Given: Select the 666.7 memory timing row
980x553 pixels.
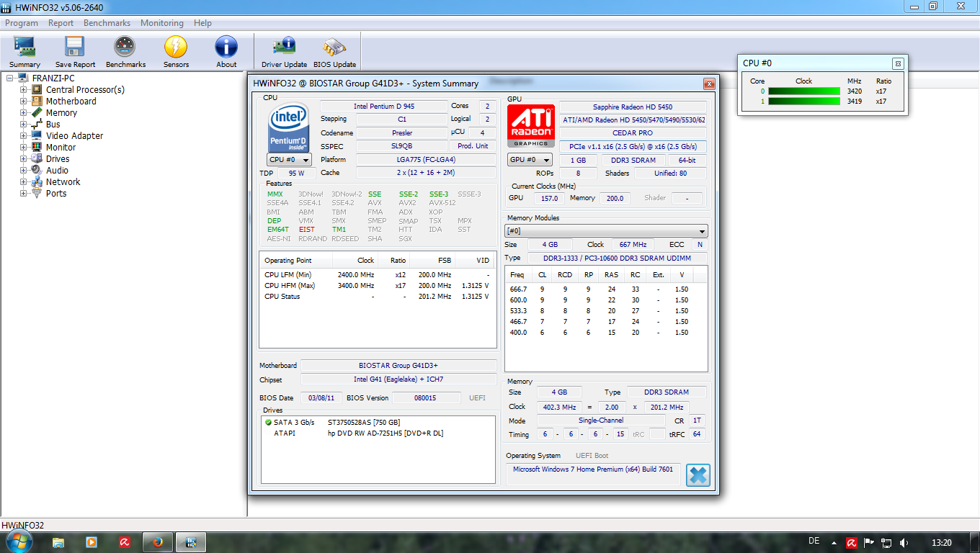Looking at the screenshot, I should coord(606,289).
